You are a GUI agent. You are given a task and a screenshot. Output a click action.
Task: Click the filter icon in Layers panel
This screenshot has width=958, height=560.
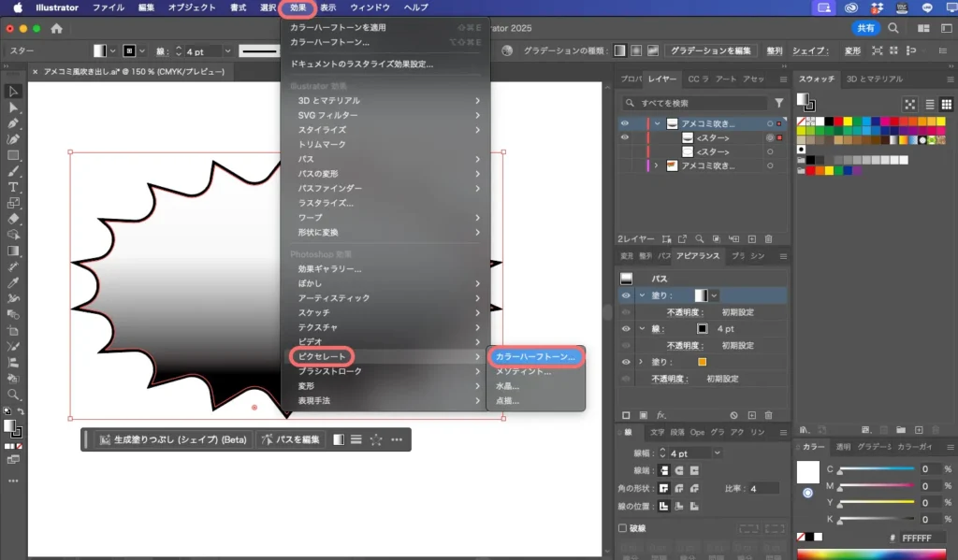click(778, 103)
